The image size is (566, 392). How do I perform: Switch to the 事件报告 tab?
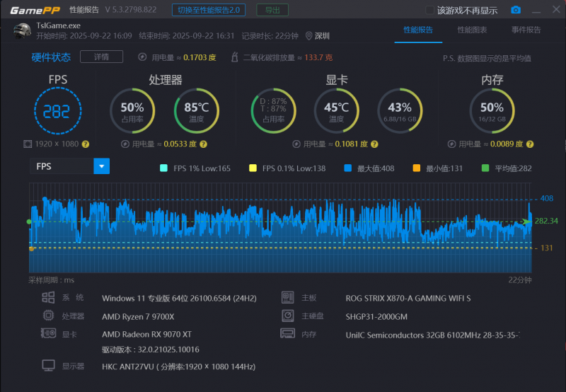click(526, 30)
